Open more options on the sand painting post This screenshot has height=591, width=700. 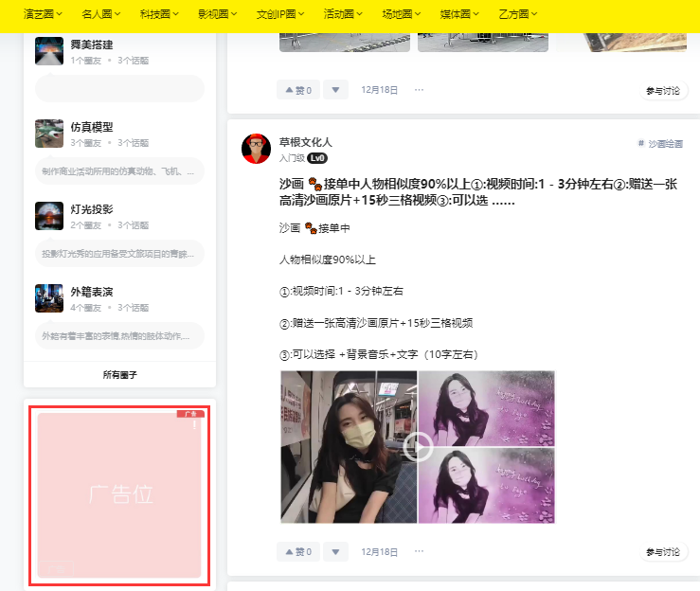419,551
